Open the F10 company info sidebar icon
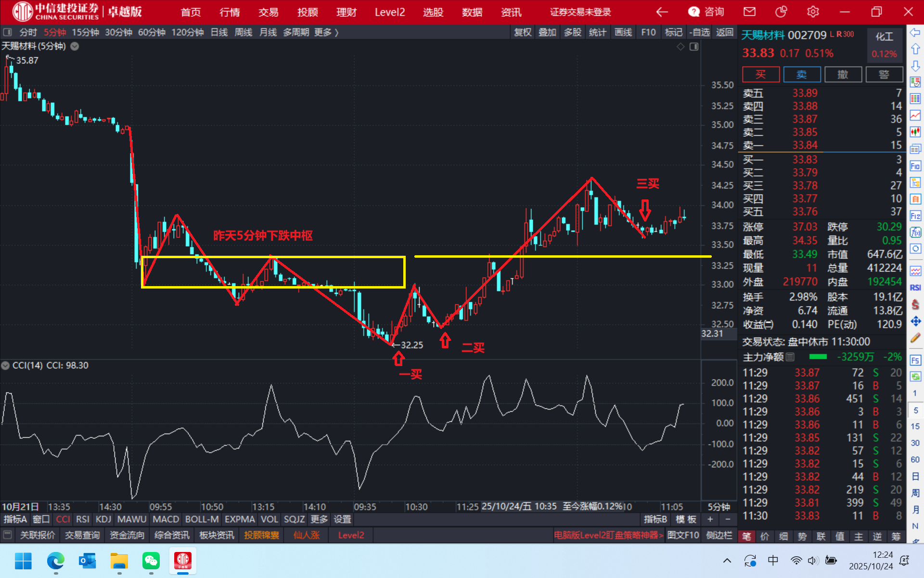The height and width of the screenshot is (578, 924). pyautogui.click(x=915, y=166)
